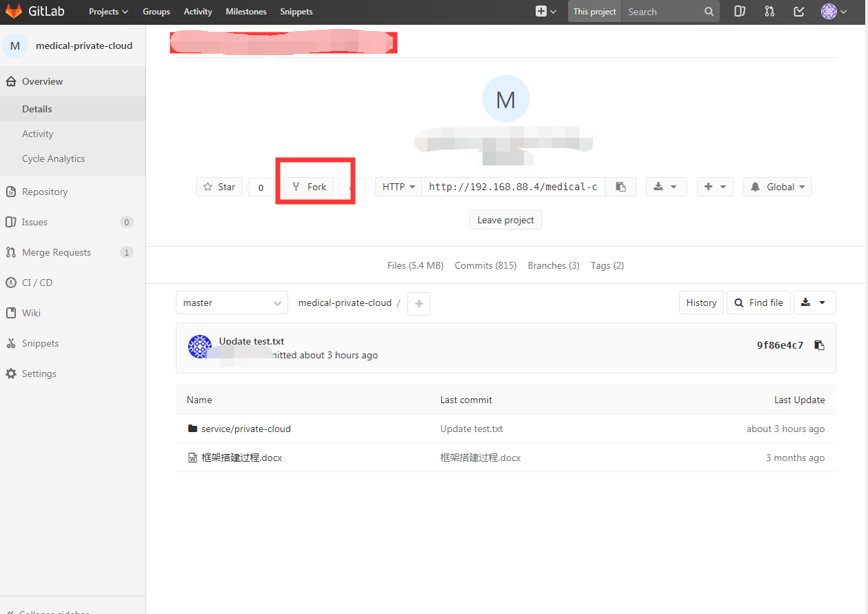Screen dimensions: 868x614
Task: Open Find file with magnifier icon
Action: click(x=758, y=302)
